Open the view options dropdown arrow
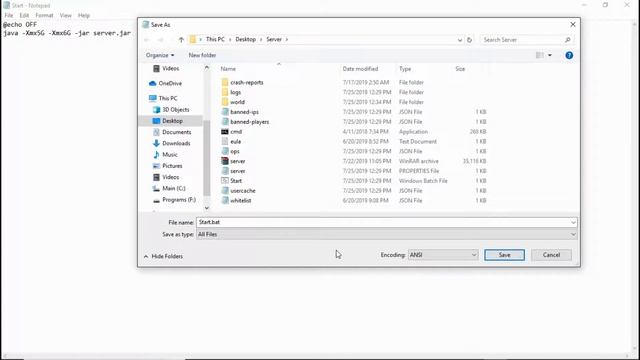The height and width of the screenshot is (360, 640). coord(550,55)
